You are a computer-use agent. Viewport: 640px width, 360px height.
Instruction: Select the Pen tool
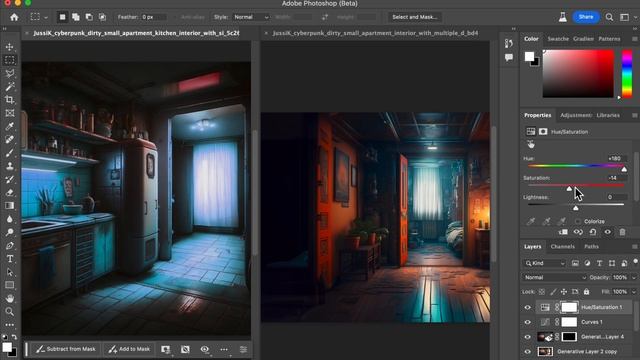(x=10, y=245)
